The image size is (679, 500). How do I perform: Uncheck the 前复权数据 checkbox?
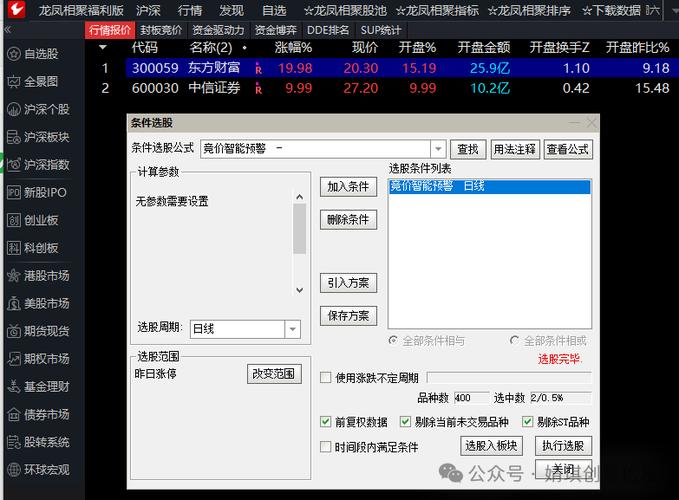(x=325, y=421)
